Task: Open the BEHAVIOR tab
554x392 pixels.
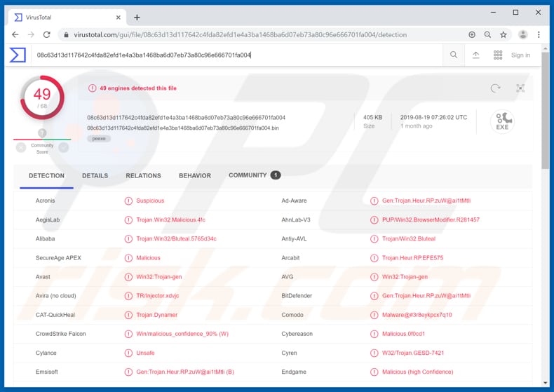Action: tap(195, 175)
